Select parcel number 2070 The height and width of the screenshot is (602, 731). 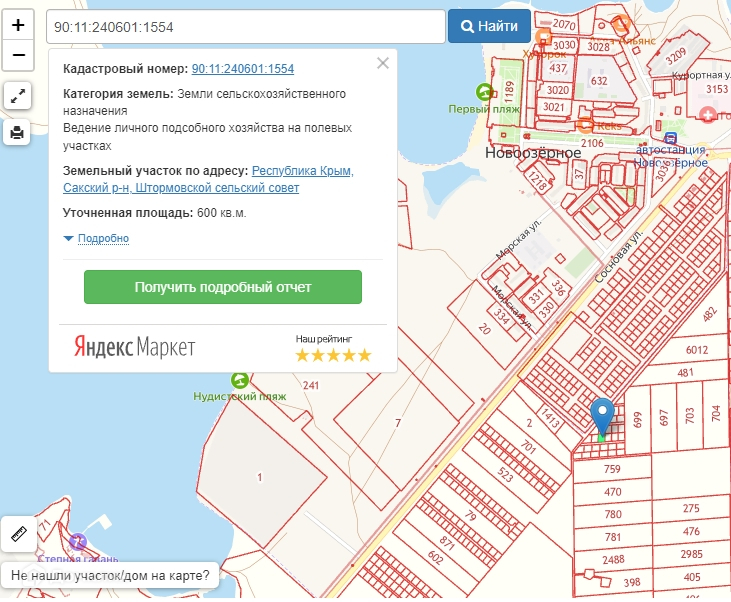[x=564, y=23]
